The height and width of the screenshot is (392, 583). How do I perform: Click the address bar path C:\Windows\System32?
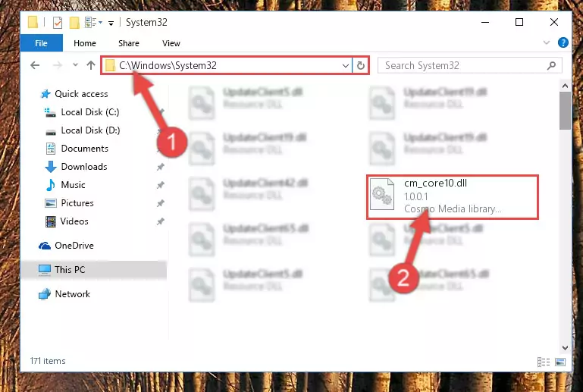(x=168, y=65)
